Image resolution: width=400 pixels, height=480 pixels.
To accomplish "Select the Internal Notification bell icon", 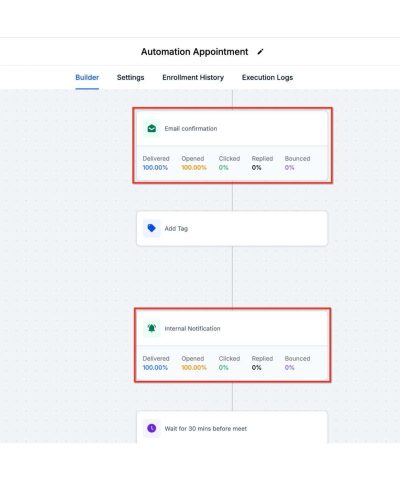I will 152,328.
